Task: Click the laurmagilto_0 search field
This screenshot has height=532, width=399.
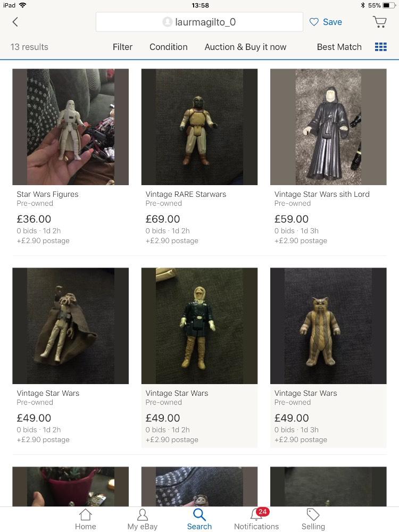Action: (x=199, y=22)
